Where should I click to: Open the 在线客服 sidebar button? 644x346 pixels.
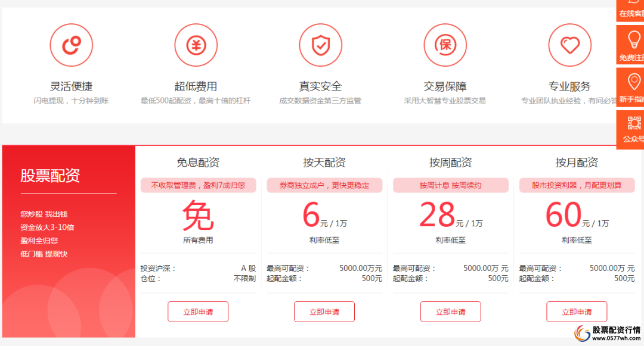[x=630, y=10]
